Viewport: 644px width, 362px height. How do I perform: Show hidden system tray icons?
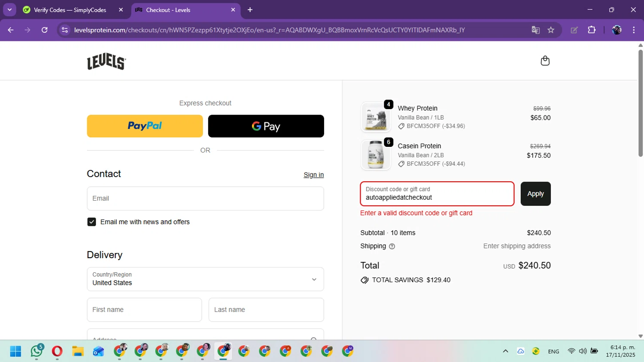(x=505, y=351)
